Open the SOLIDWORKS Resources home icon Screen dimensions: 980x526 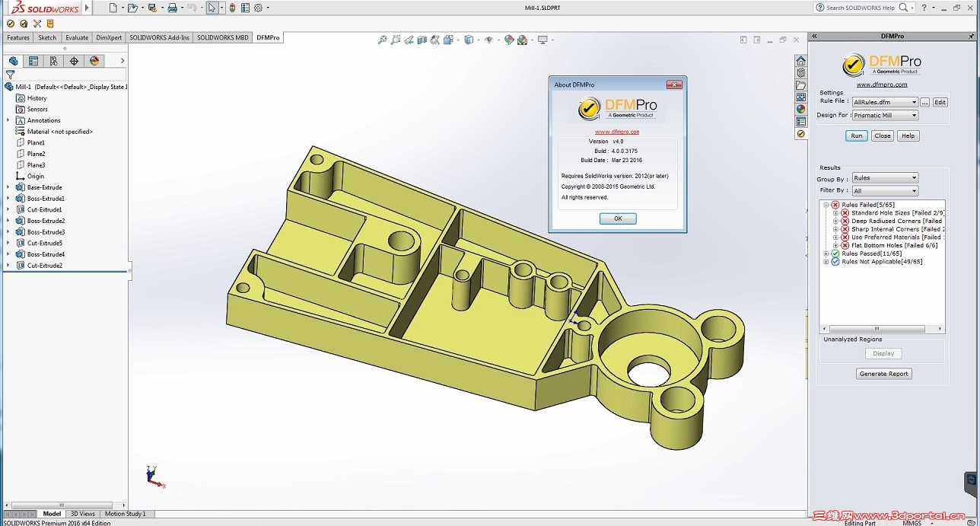coord(800,61)
